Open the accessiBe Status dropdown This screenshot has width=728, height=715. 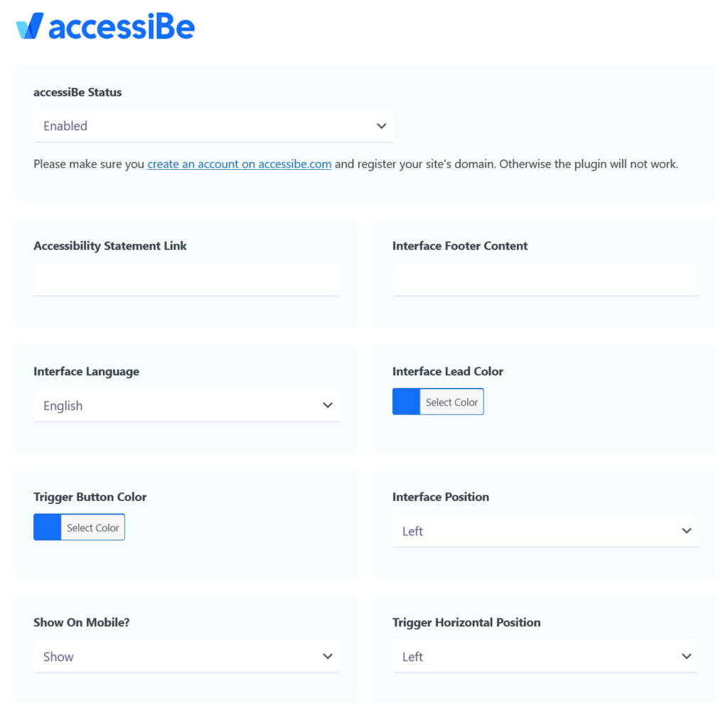pos(213,125)
